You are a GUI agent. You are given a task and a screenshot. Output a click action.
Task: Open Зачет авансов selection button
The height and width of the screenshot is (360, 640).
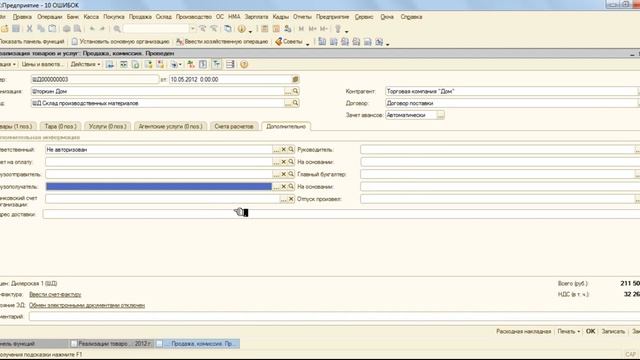tap(440, 115)
